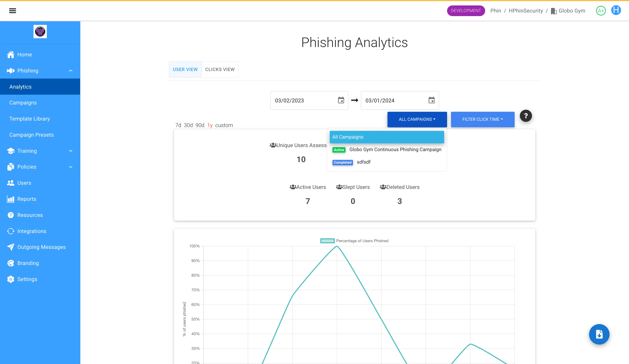
Task: Click the Branding palette icon
Action: tap(10, 263)
